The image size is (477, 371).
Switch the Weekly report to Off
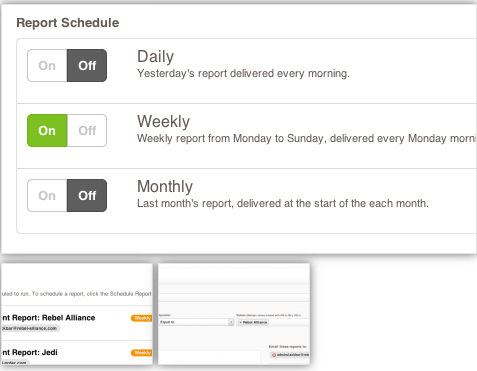click(x=87, y=131)
